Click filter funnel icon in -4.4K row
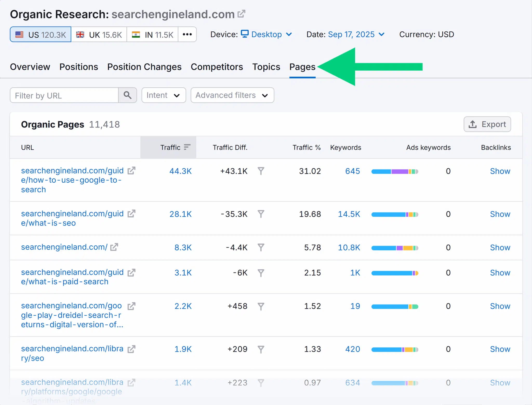This screenshot has height=405, width=532. coord(261,247)
